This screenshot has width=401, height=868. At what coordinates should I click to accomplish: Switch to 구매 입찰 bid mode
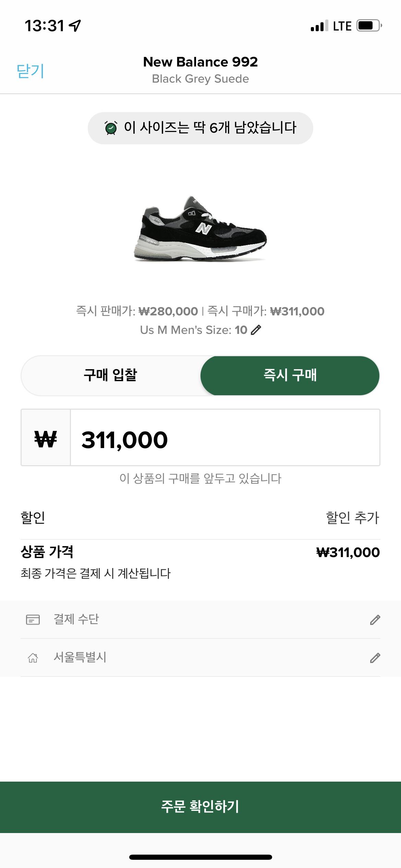click(110, 375)
